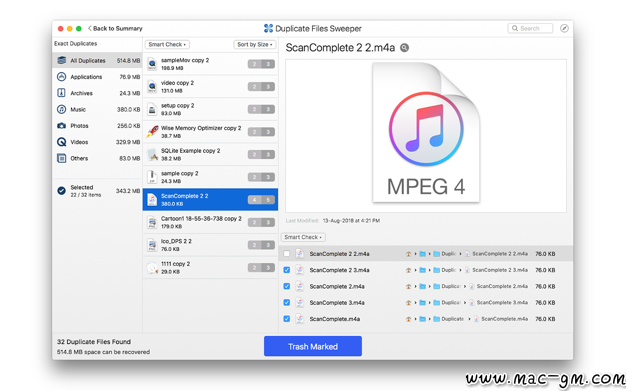Select the All Duplicates category
Screen dimensions: 626x391
tap(97, 60)
